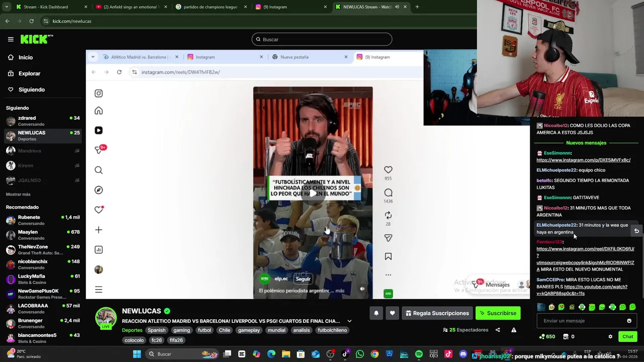The width and height of the screenshot is (644, 362).
Task: Toggle stream notifications bell button
Action: 376,313
